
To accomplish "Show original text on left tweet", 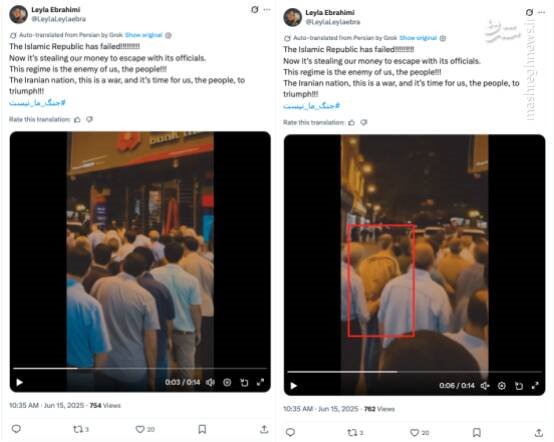I will [x=143, y=35].
